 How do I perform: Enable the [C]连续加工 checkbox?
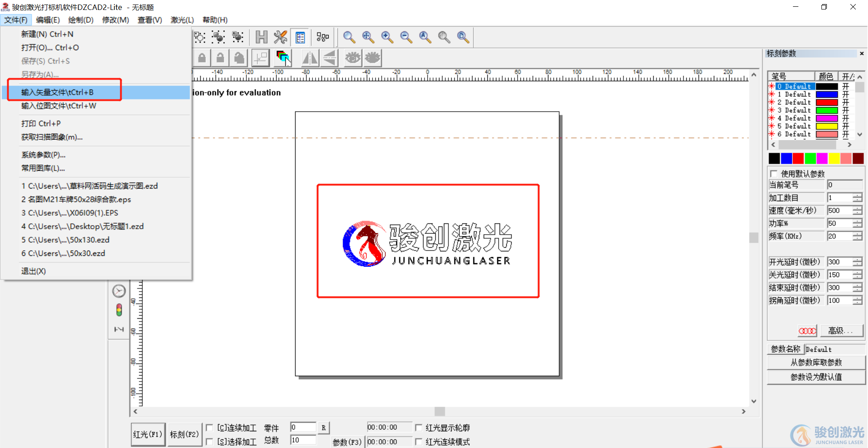pyautogui.click(x=209, y=428)
